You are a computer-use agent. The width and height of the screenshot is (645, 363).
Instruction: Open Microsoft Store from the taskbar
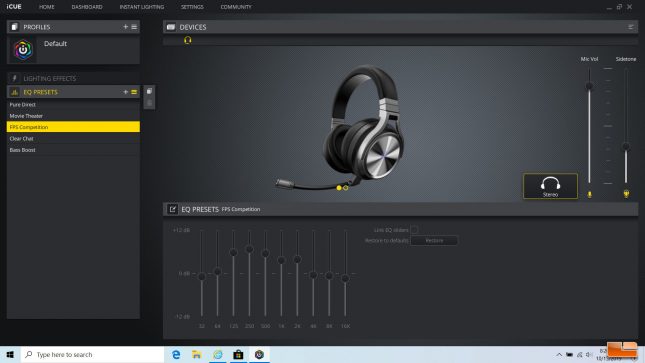(x=238, y=354)
